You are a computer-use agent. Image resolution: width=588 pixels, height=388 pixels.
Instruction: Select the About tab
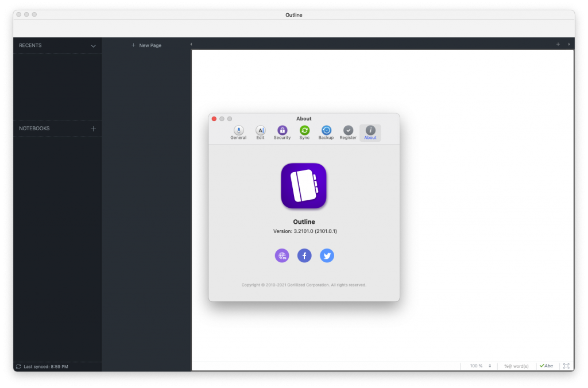[370, 133]
